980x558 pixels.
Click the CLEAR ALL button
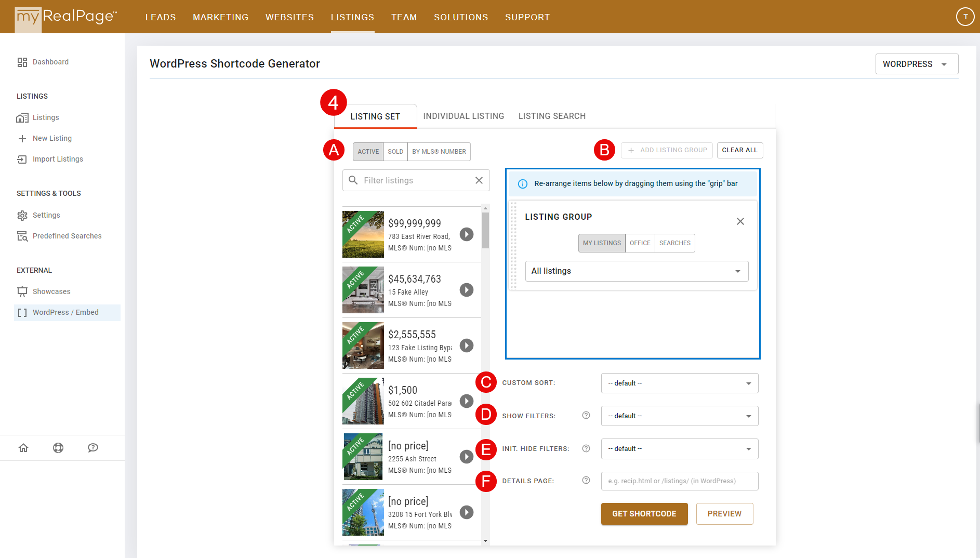(740, 150)
